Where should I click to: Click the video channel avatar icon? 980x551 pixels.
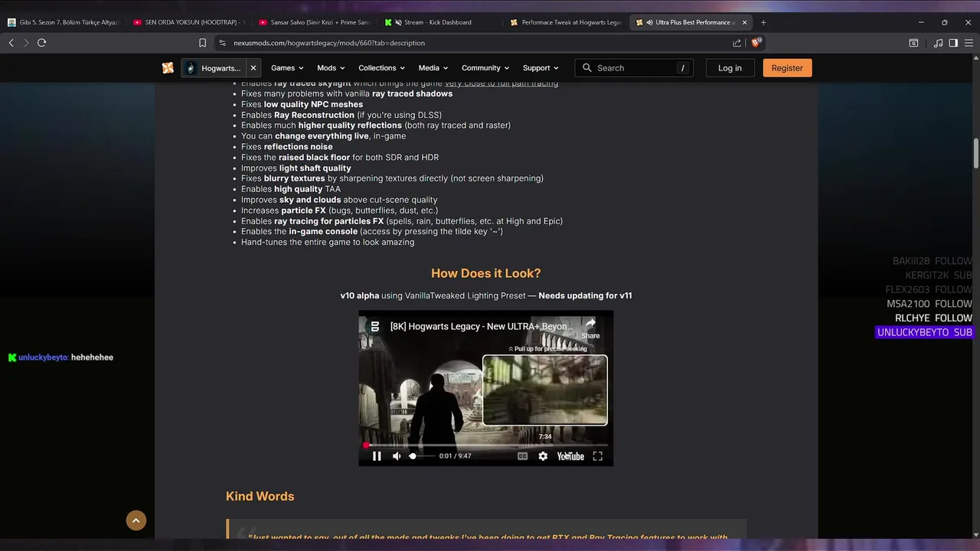[x=375, y=326]
